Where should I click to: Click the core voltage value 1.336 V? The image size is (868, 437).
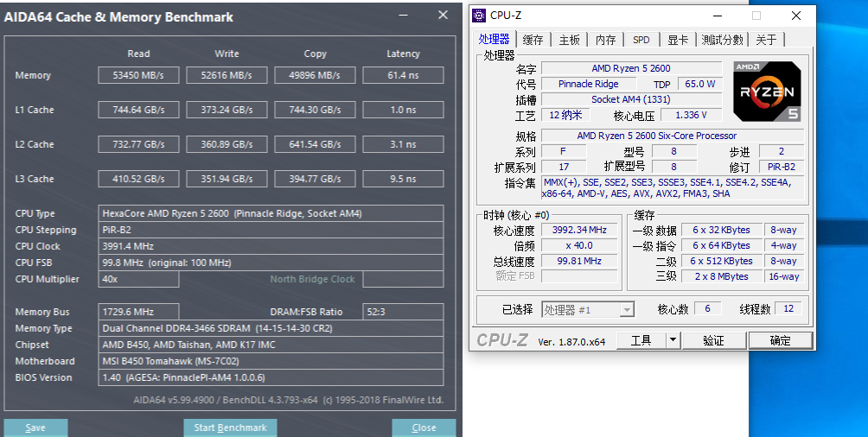click(691, 115)
